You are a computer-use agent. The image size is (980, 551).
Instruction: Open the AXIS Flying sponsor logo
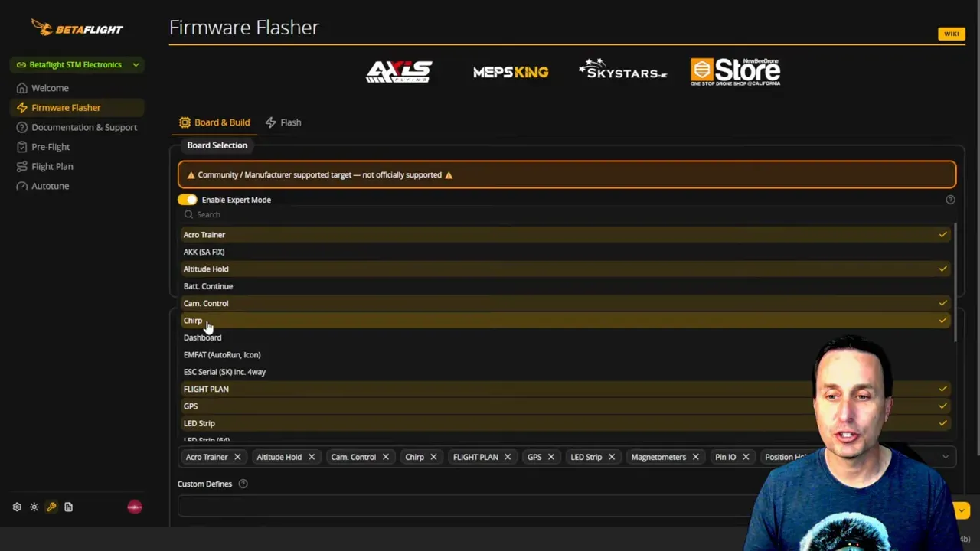click(399, 72)
